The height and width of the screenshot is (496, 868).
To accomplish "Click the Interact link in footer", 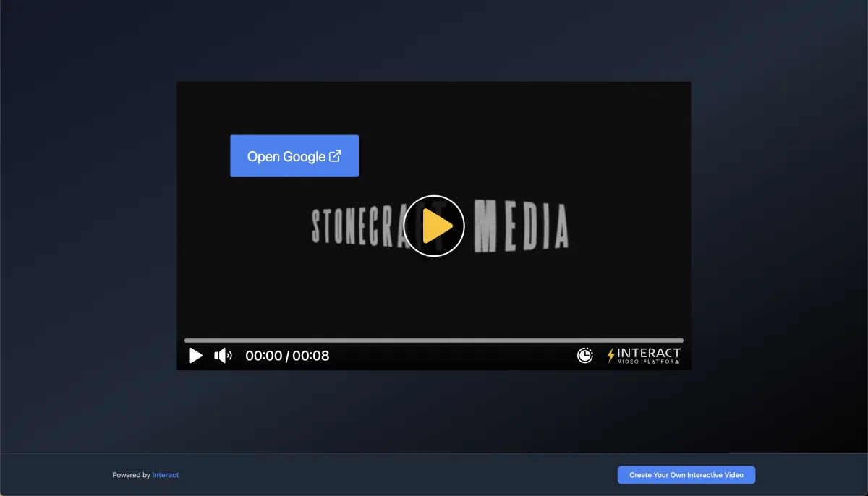I will tap(166, 475).
